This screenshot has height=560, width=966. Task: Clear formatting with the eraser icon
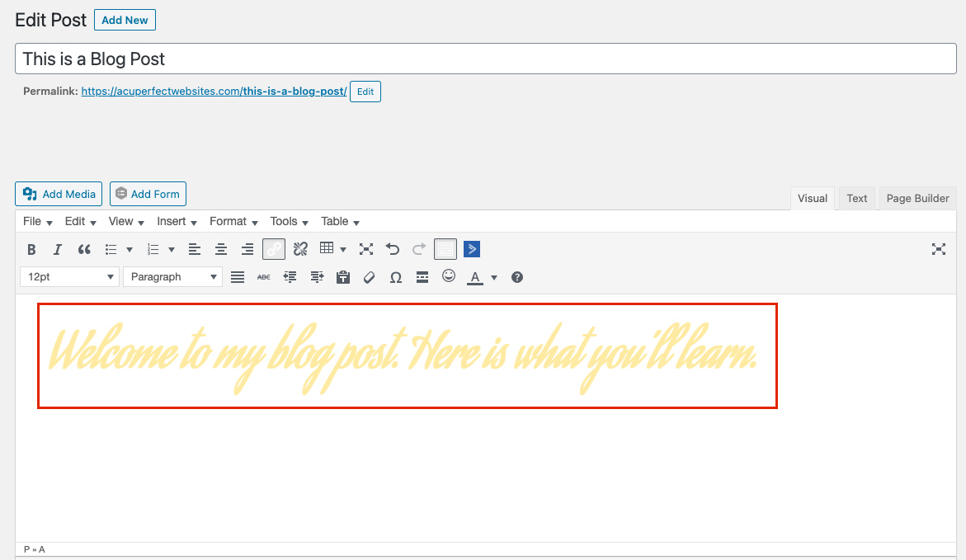368,277
